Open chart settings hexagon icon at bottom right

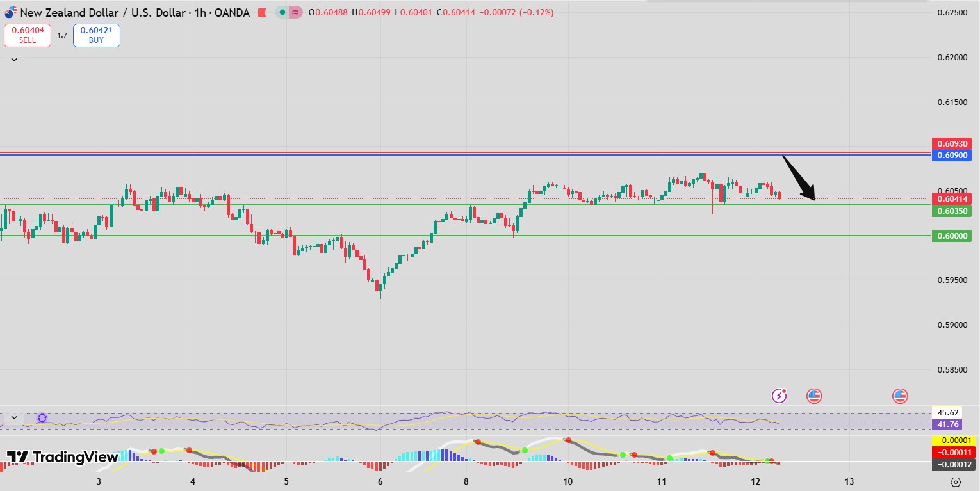tap(956, 481)
